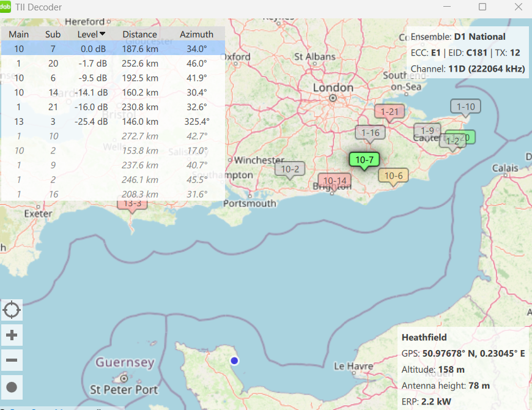Select table row with distance 153.8 km
Screen dimensions: 532x410
click(x=113, y=151)
